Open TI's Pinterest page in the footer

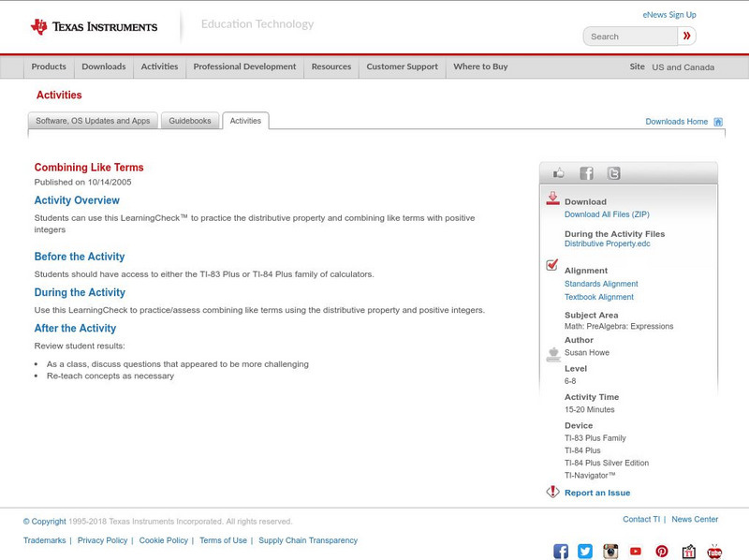[x=662, y=552]
